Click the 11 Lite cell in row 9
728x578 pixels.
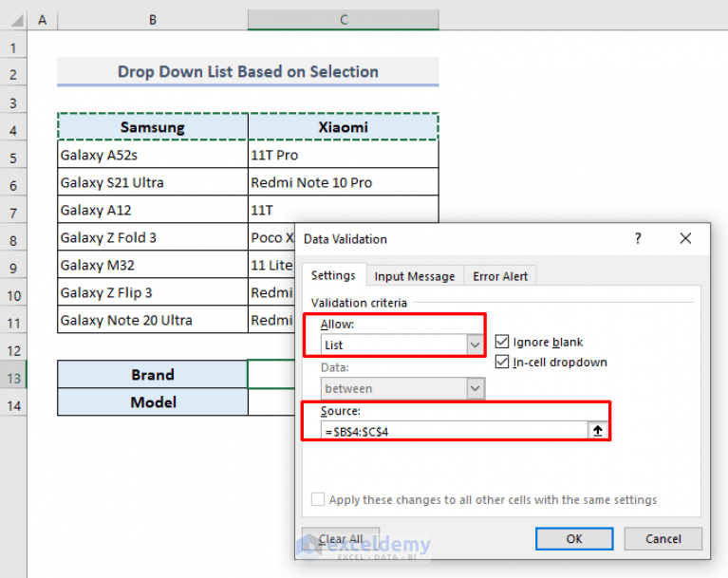click(x=271, y=265)
